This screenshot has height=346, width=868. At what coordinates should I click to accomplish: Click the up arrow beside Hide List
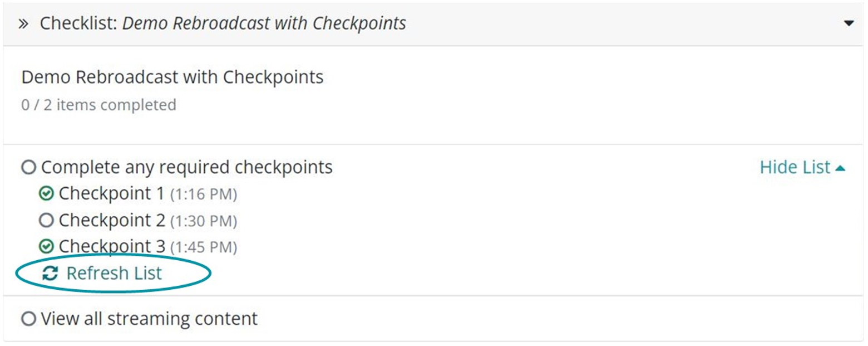coord(840,168)
